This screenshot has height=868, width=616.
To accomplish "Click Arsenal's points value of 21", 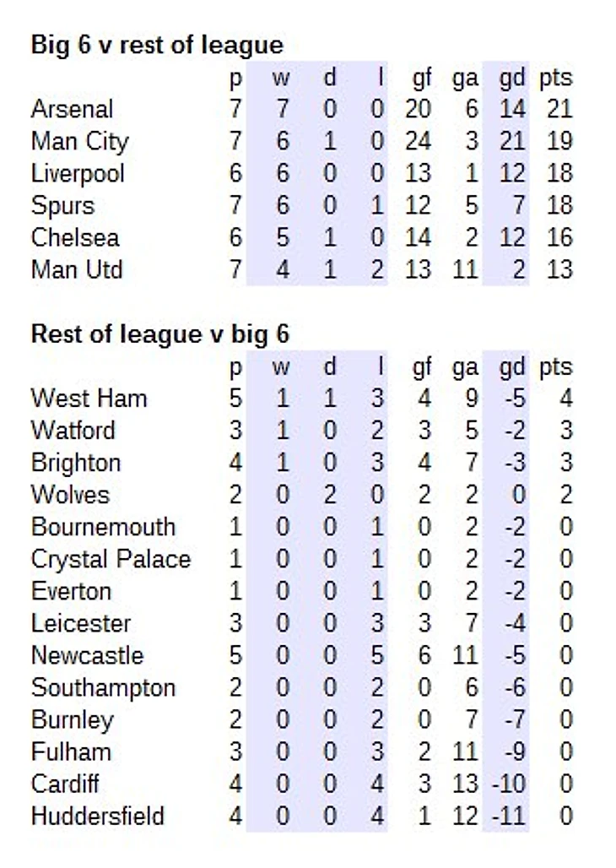I will point(559,109).
